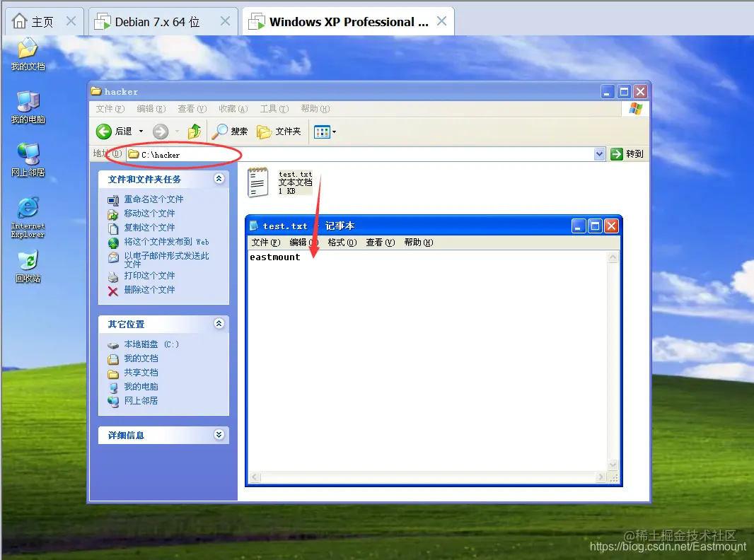The height and width of the screenshot is (560, 754).
Task: Click Delete this file link
Action: coord(149,290)
